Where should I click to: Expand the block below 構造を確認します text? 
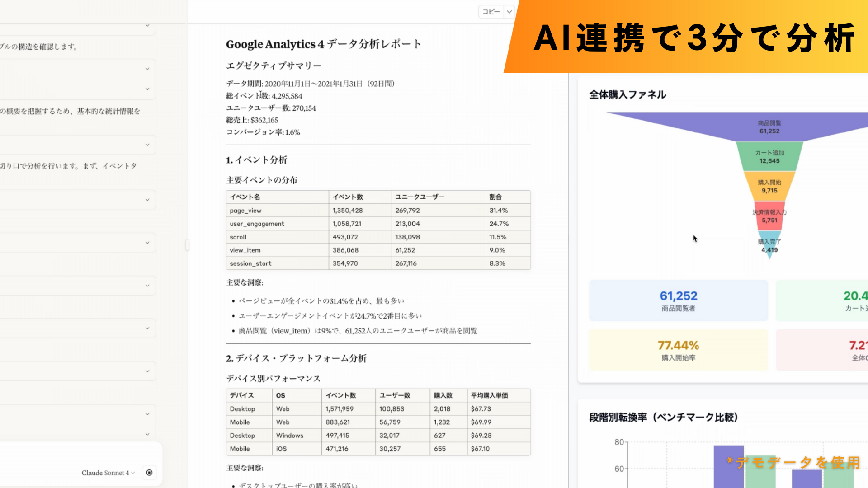147,69
